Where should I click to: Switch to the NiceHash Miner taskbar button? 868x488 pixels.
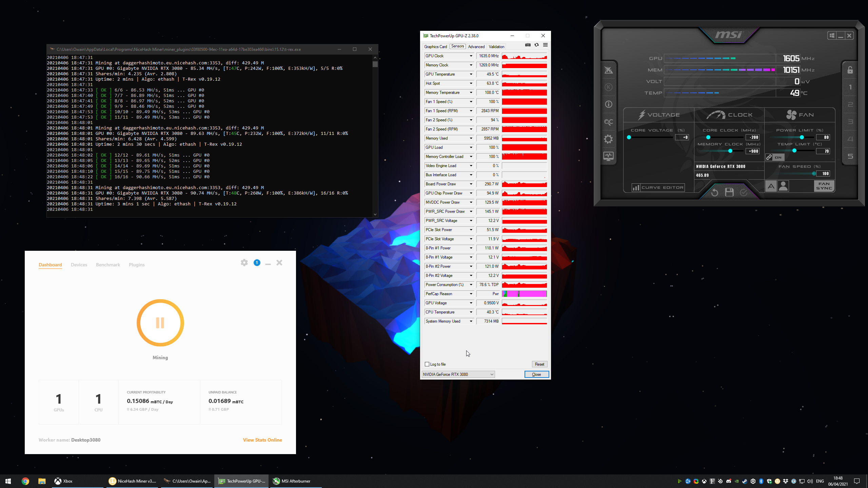pos(133,481)
